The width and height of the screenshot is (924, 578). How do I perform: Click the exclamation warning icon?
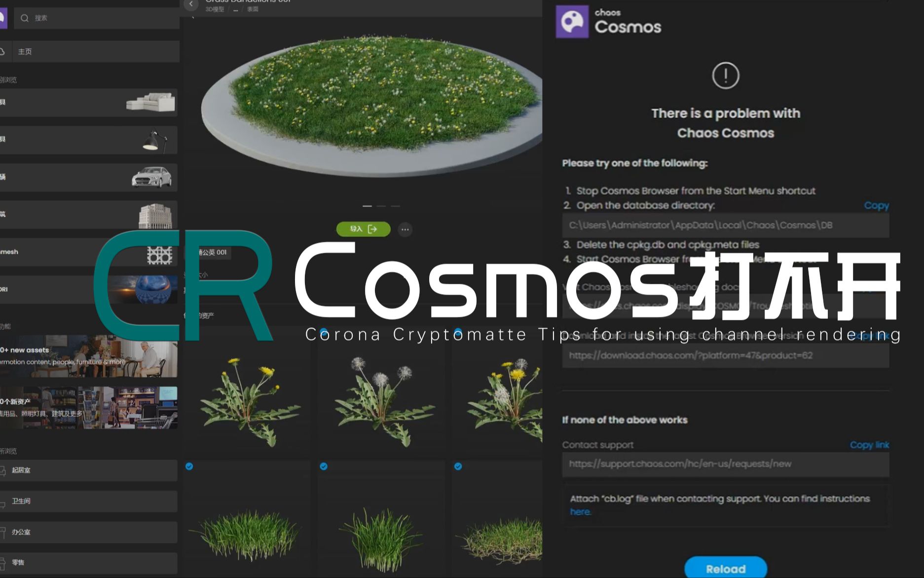pyautogui.click(x=726, y=76)
